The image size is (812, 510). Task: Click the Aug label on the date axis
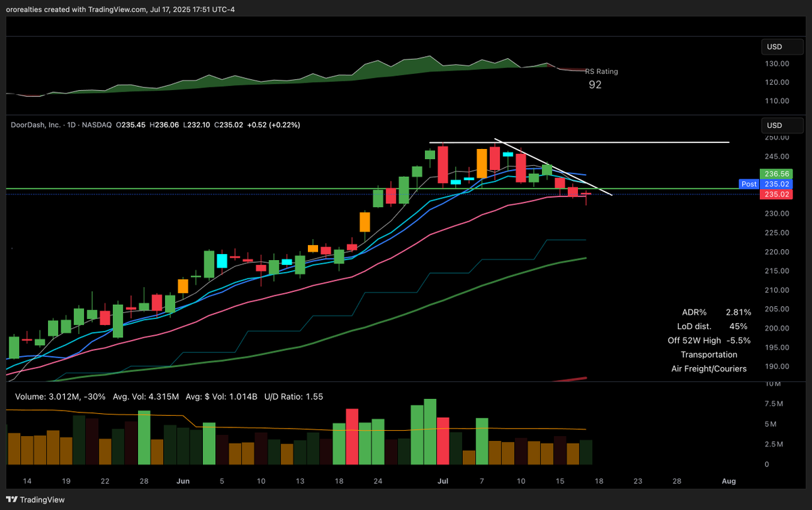point(729,481)
